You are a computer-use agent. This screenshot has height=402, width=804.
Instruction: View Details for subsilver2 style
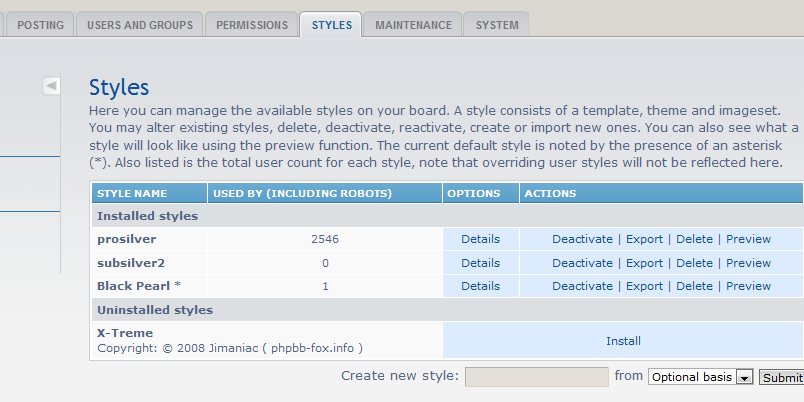[480, 263]
